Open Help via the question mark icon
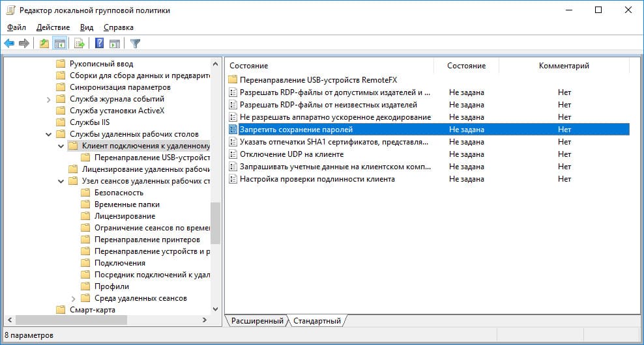The image size is (644, 345). click(100, 44)
